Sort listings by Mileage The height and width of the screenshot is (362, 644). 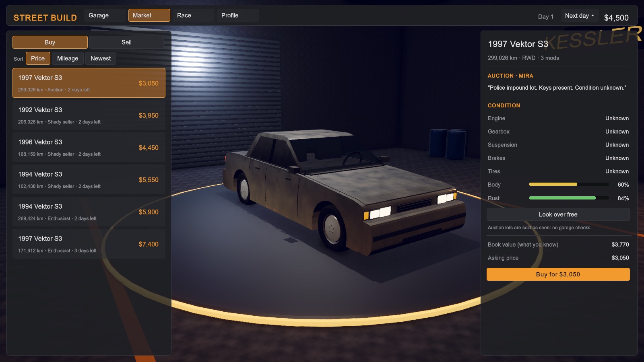(68, 58)
